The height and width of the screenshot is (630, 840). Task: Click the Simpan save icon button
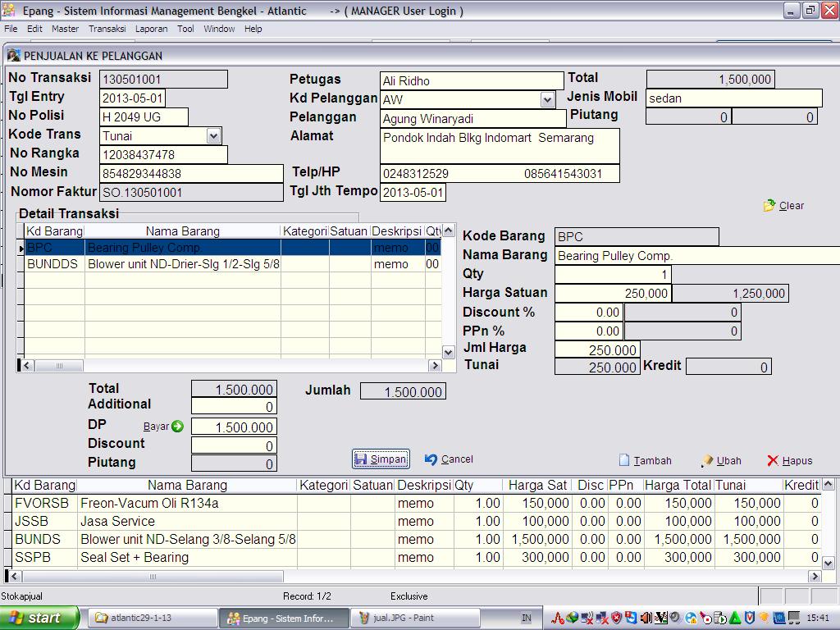click(360, 459)
